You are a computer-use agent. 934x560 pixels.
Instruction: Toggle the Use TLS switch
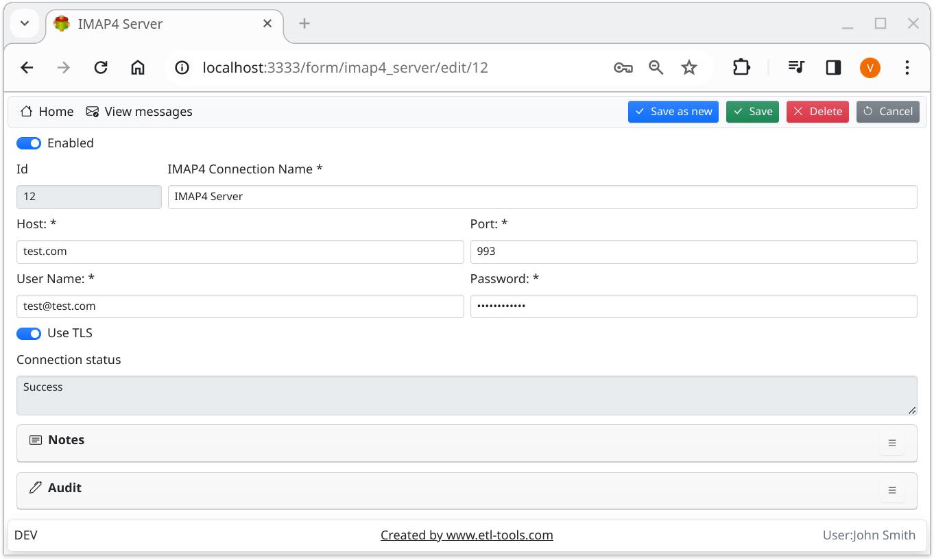coord(29,333)
